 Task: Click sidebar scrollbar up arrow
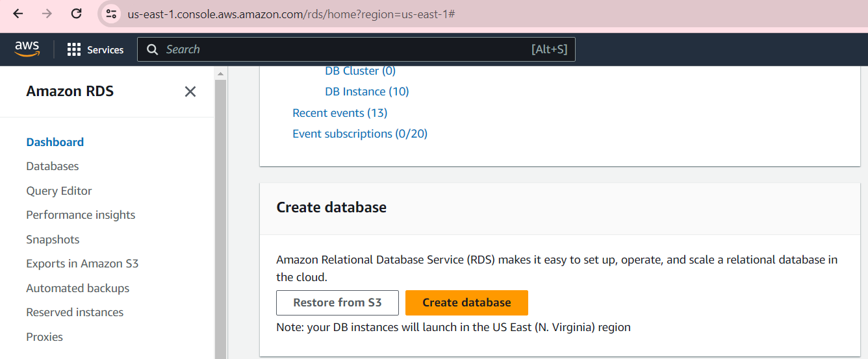tap(221, 72)
